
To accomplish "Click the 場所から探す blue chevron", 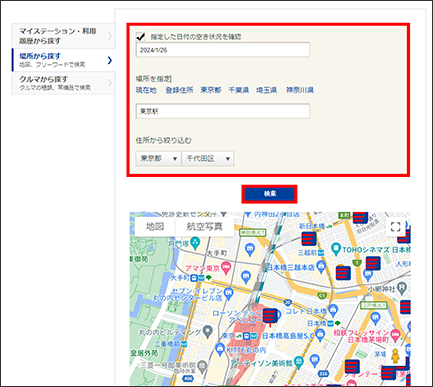I will pyautogui.click(x=110, y=60).
